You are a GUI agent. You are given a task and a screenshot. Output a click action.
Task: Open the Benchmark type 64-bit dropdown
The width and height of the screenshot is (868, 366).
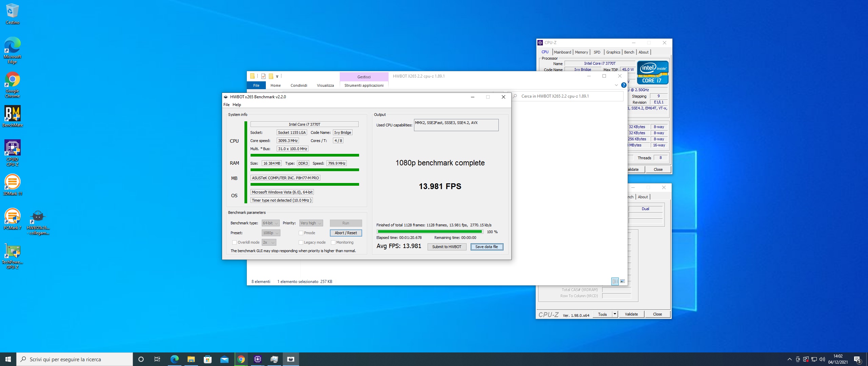tap(271, 223)
